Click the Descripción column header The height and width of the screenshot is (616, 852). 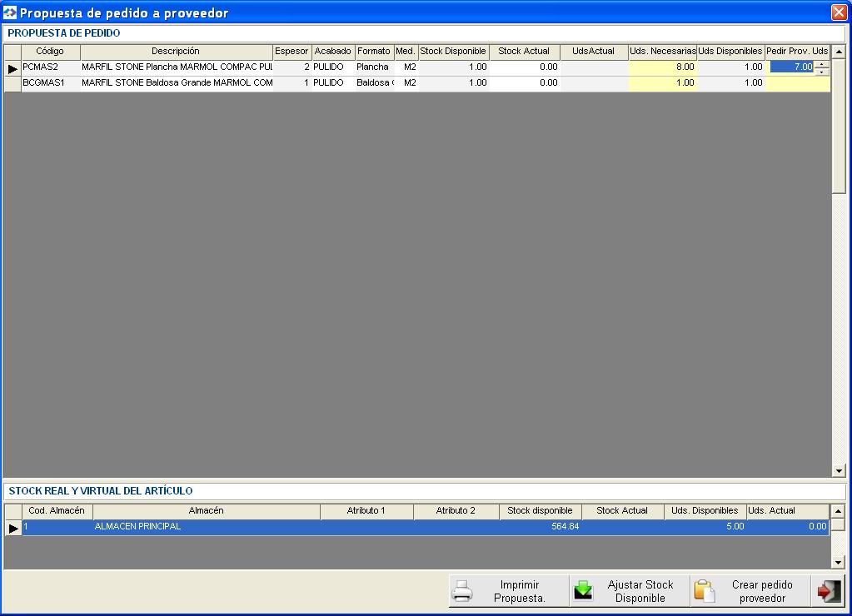[176, 52]
